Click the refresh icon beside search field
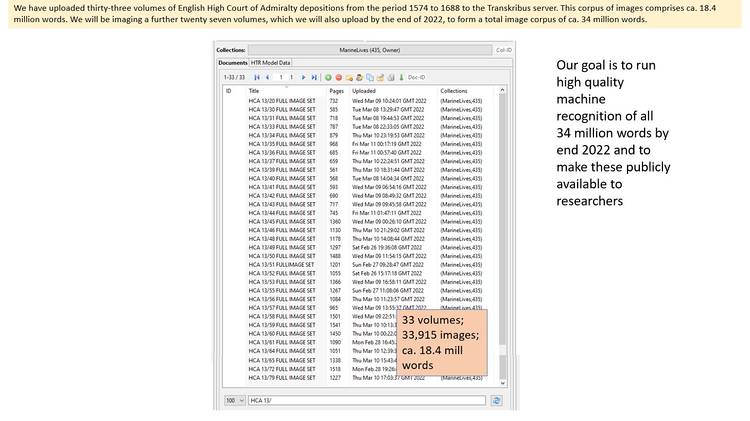This screenshot has height=421, width=750. tap(497, 400)
